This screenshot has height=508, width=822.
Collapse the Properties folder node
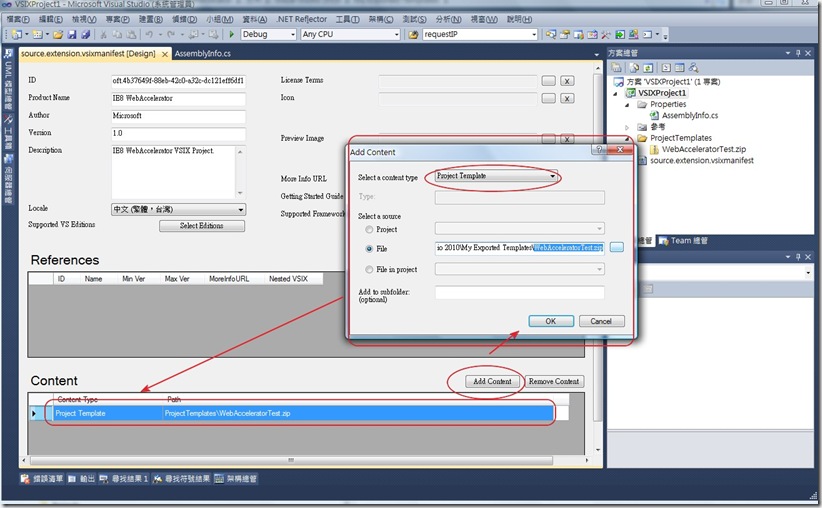627,105
